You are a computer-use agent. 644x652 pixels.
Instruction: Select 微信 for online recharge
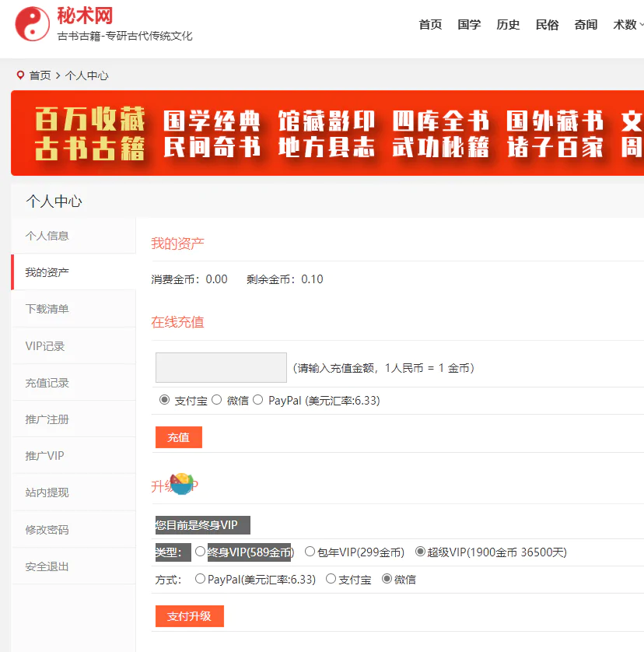click(x=216, y=400)
